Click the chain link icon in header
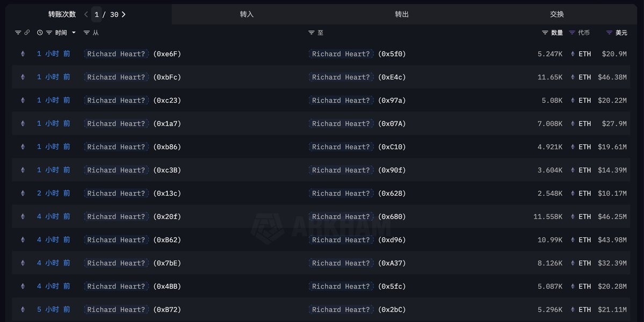Image resolution: width=644 pixels, height=322 pixels. click(x=27, y=33)
